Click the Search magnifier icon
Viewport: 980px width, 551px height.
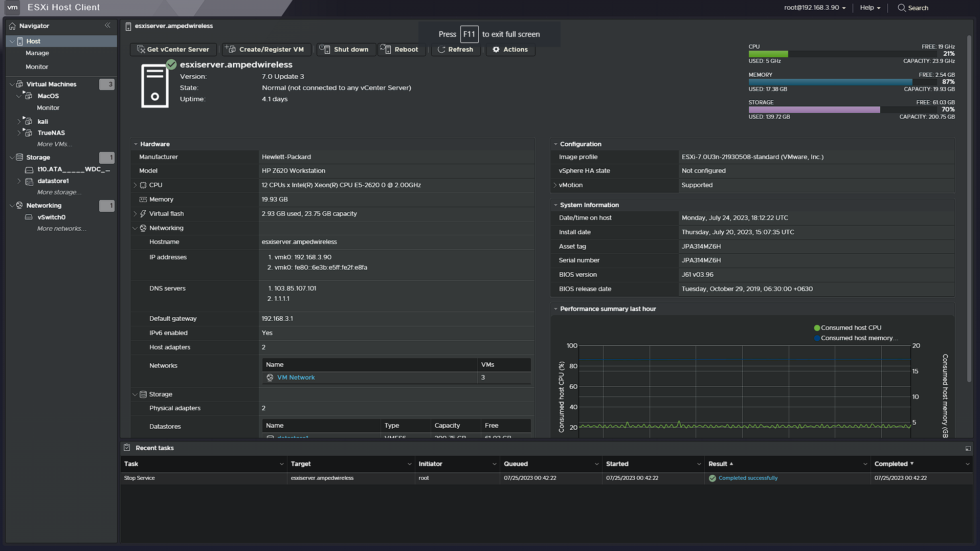[x=902, y=8]
